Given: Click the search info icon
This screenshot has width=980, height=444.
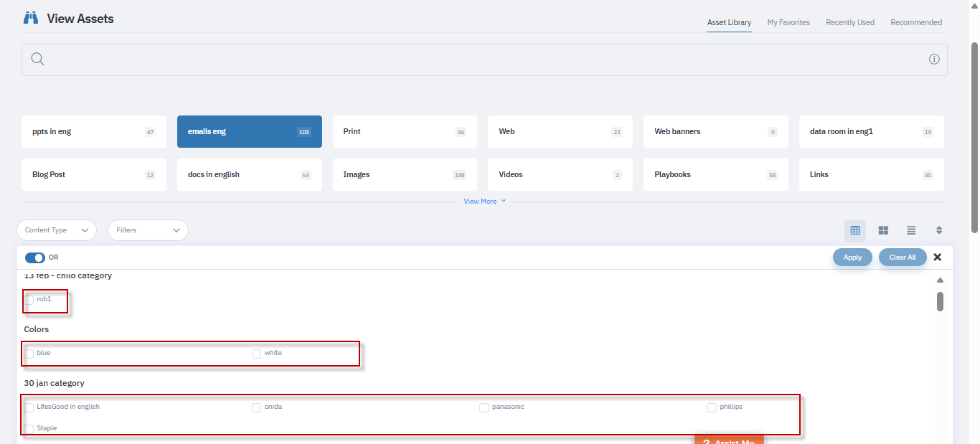Looking at the screenshot, I should tap(934, 60).
